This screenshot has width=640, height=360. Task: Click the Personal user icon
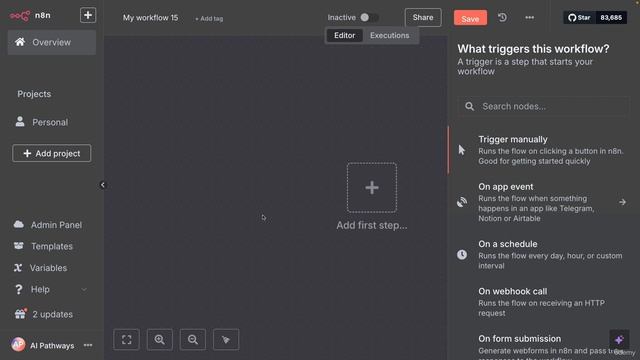(x=20, y=121)
